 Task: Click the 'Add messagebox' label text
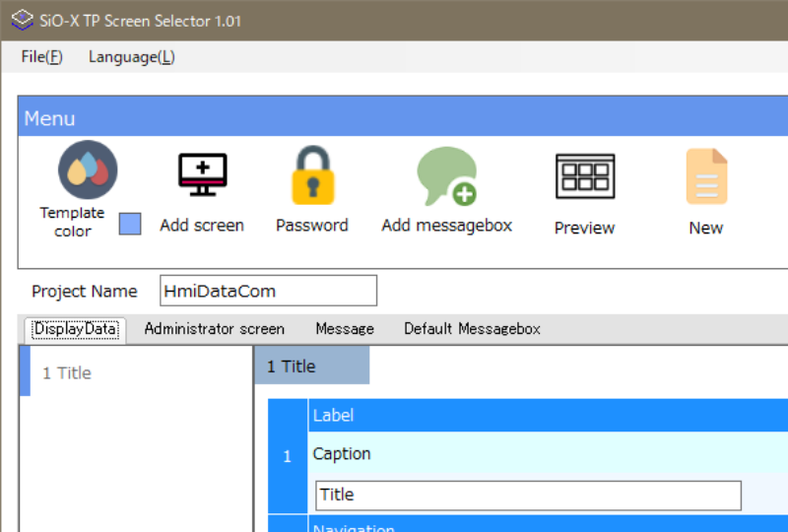click(447, 226)
